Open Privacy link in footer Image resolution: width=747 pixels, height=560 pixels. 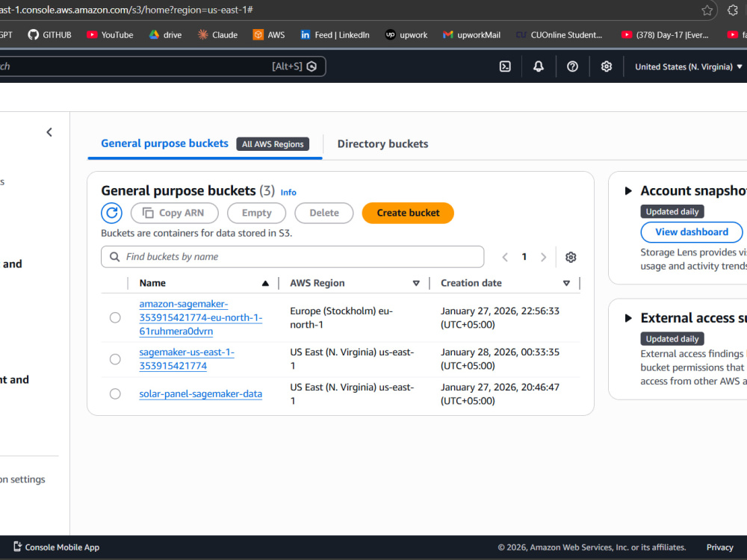tap(719, 547)
